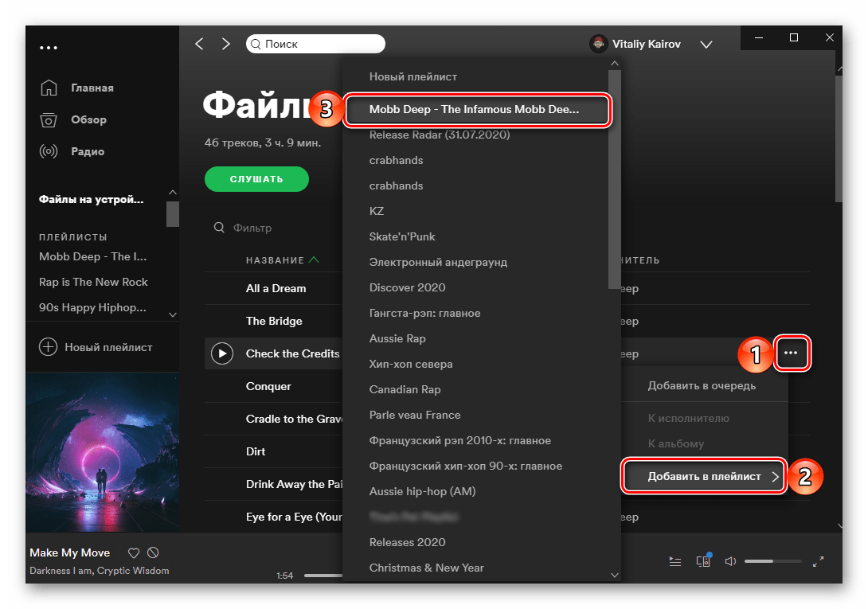The image size is (868, 609).
Task: Open the Добавить в плейлист submenu
Action: (704, 476)
